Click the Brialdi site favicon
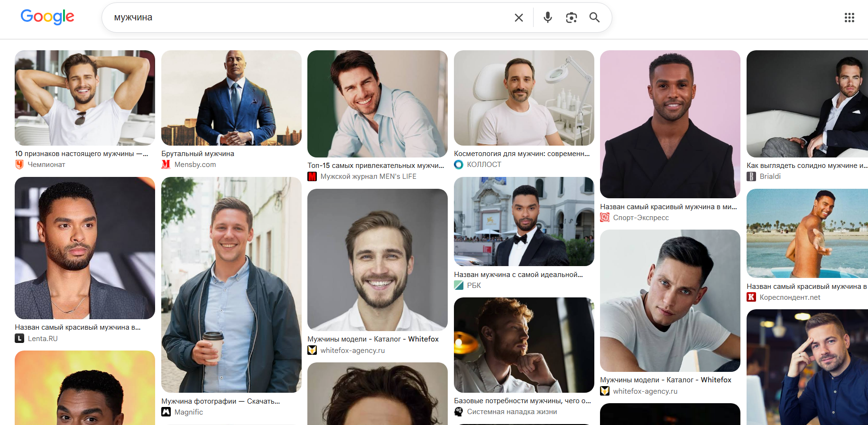 751,176
